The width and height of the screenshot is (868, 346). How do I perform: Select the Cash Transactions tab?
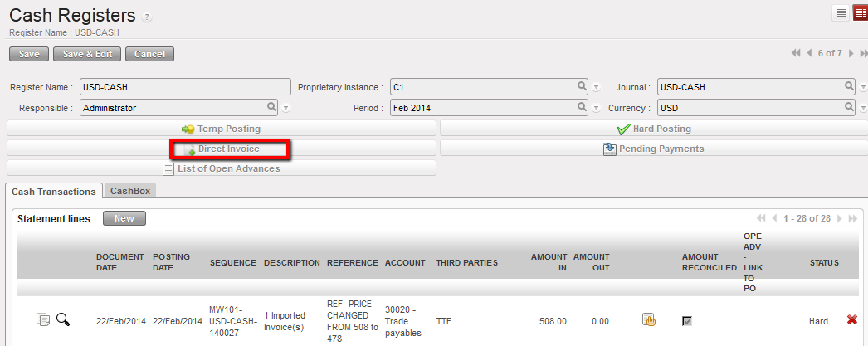pos(54,191)
